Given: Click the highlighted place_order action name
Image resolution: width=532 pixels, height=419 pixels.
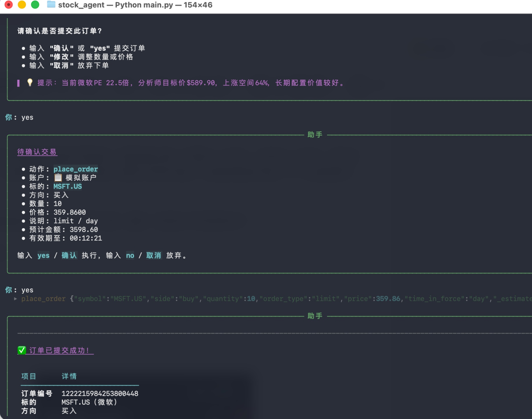Looking at the screenshot, I should point(76,169).
